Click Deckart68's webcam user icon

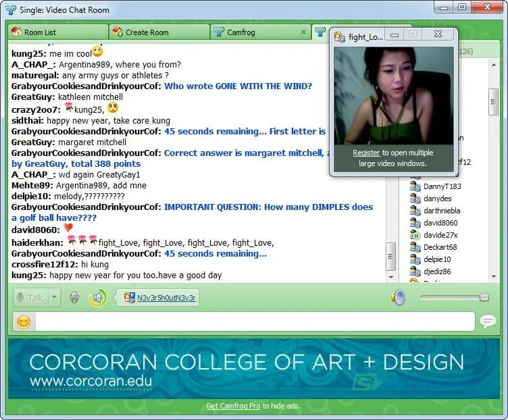pyautogui.click(x=415, y=247)
